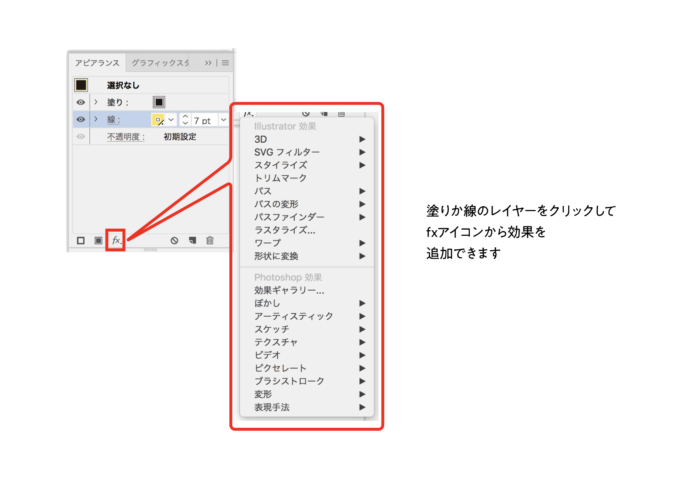Open the アーティスティック submenu
The image size is (700, 479).
pyautogui.click(x=307, y=316)
